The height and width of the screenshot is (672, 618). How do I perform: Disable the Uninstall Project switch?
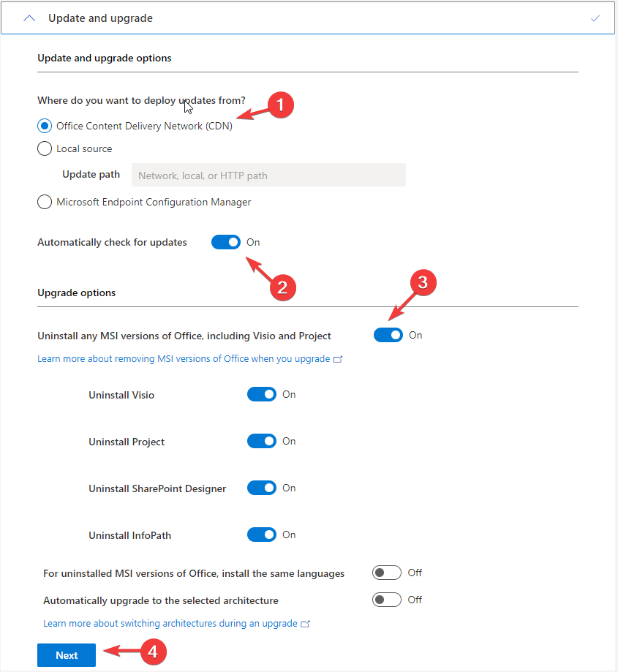(261, 441)
